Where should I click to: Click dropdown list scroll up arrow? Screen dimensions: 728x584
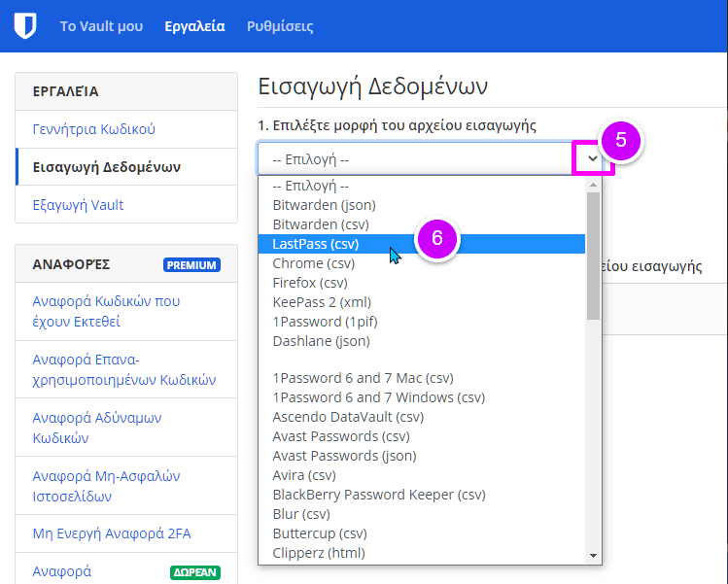point(593,185)
